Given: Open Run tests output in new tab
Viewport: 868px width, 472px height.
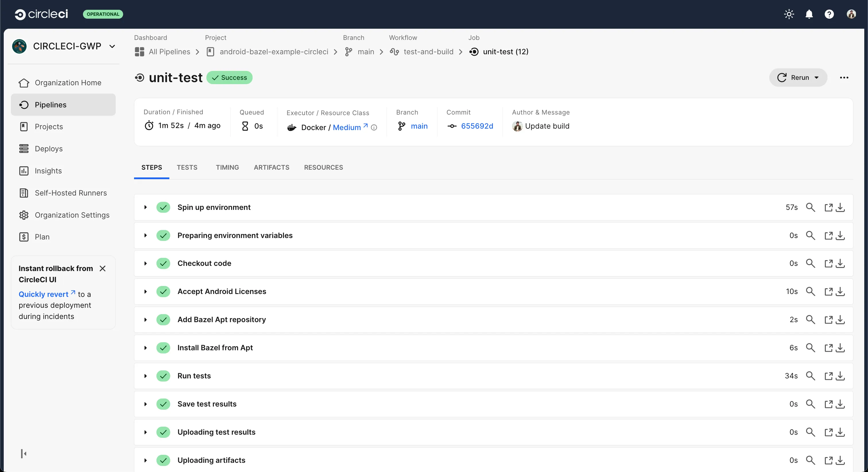Looking at the screenshot, I should click(828, 376).
